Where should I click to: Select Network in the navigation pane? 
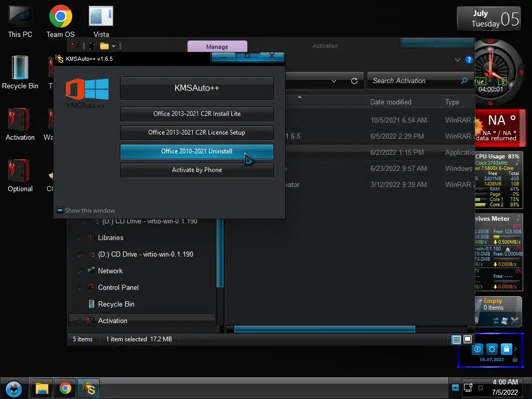click(110, 271)
